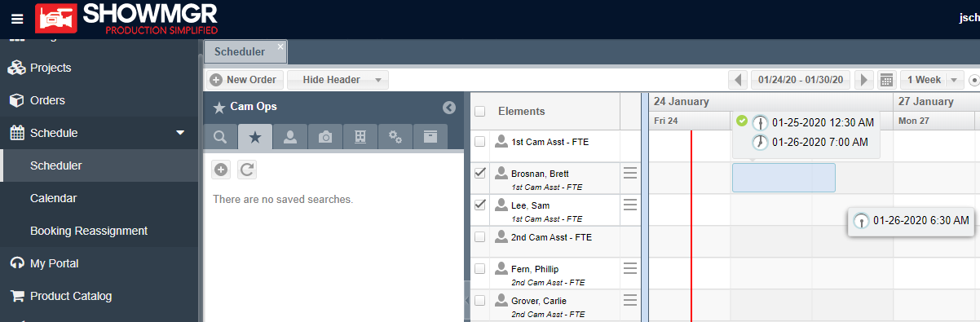The height and width of the screenshot is (322, 980).
Task: Uncheck the Lee, Sam checkbox
Action: pos(480,205)
